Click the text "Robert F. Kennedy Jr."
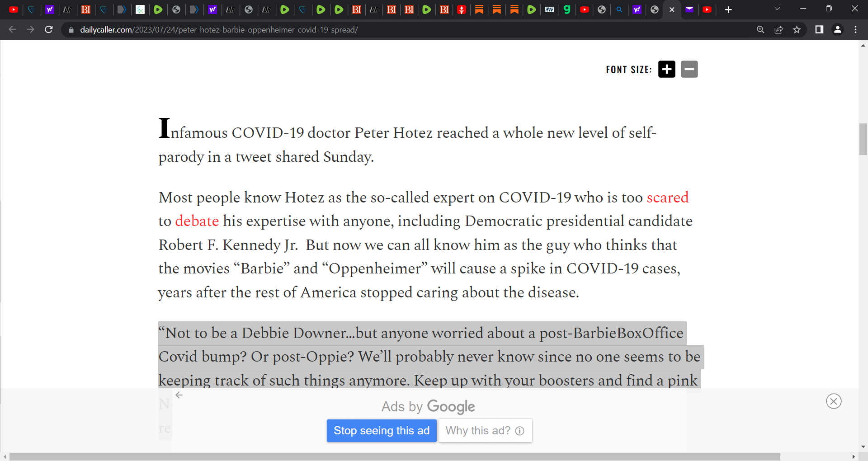This screenshot has height=461, width=868. [x=228, y=245]
